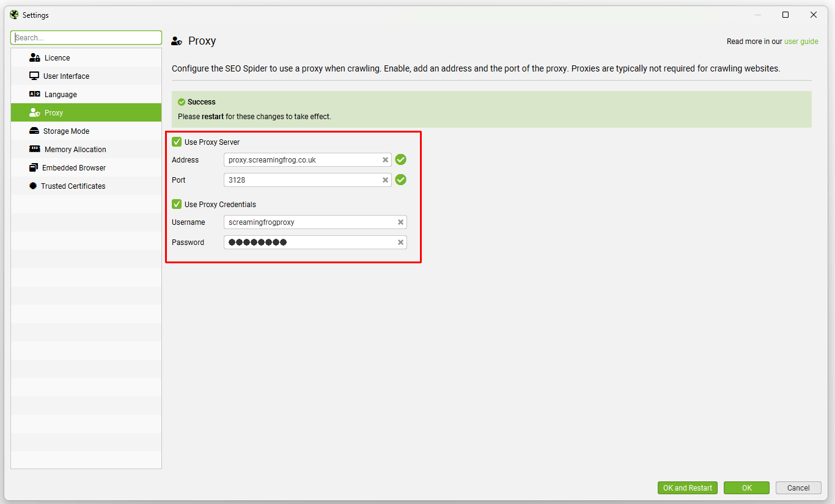Screen dimensions: 835x504
Task: Click the Memory Allocation chip icon
Action: (34, 149)
